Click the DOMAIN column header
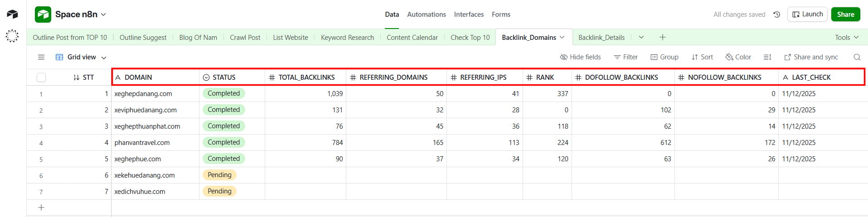 155,77
